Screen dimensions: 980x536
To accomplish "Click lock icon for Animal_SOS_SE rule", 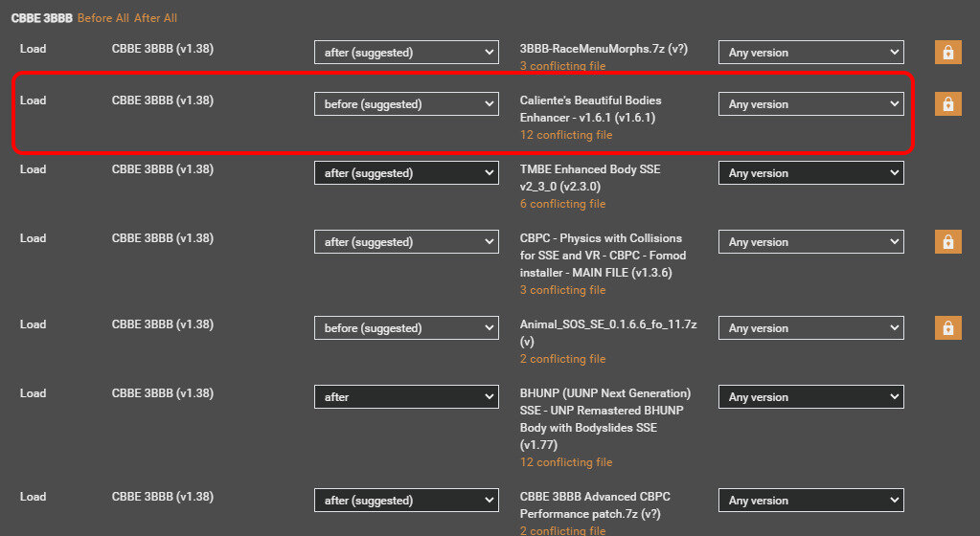I will [948, 328].
